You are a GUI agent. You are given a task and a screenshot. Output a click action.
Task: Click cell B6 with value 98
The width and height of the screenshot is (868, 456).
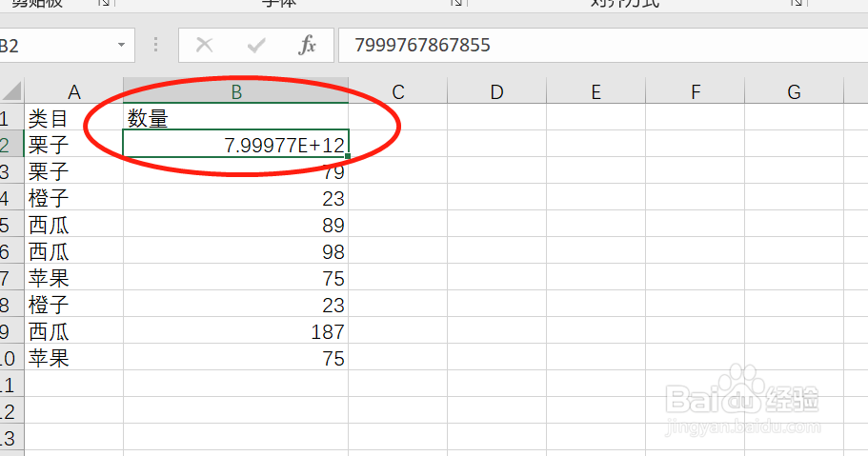[236, 250]
